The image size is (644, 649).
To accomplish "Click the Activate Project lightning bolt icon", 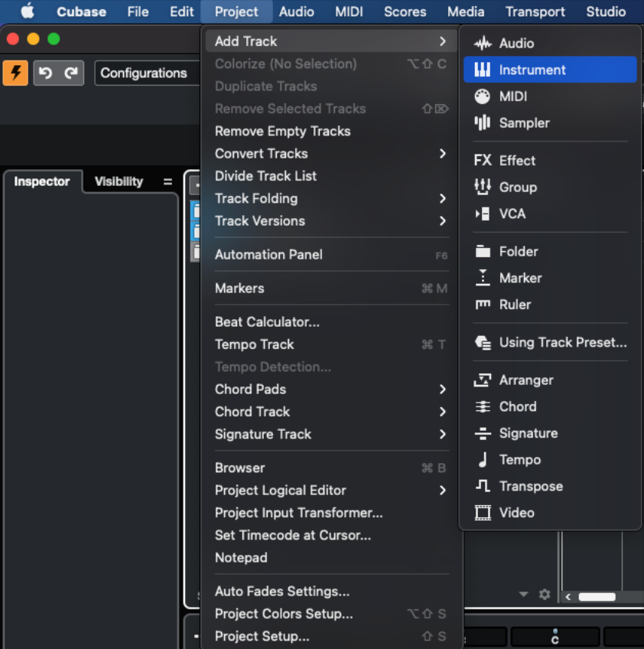I will [15, 71].
